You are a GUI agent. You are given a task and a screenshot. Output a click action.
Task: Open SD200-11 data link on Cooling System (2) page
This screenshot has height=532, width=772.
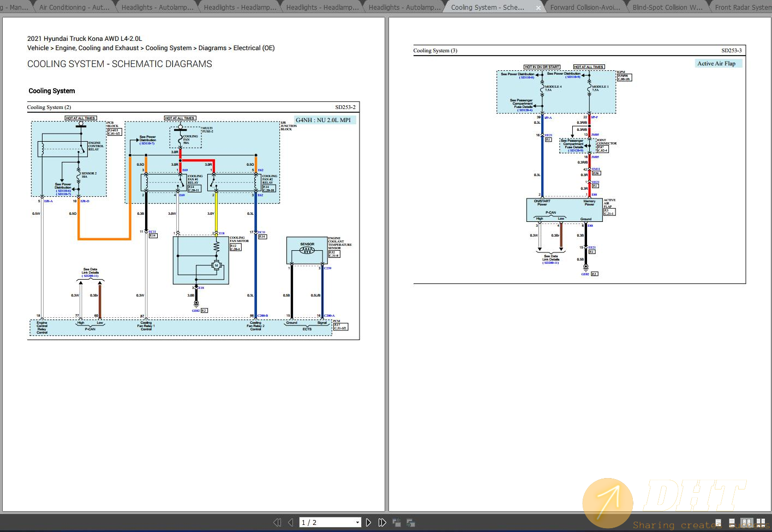91,276
